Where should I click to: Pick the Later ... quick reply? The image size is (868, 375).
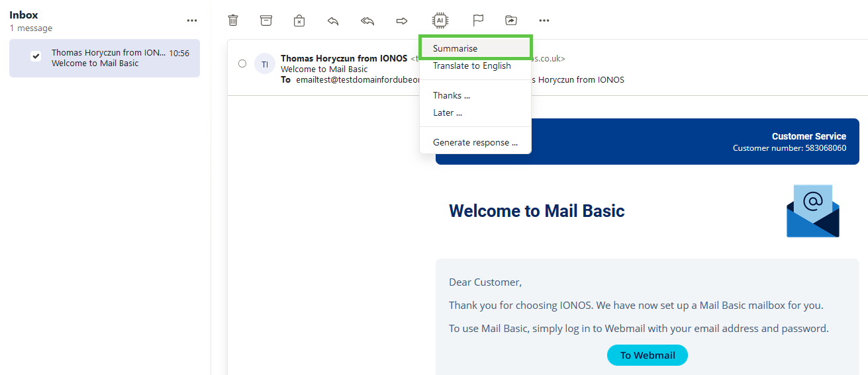[475, 112]
